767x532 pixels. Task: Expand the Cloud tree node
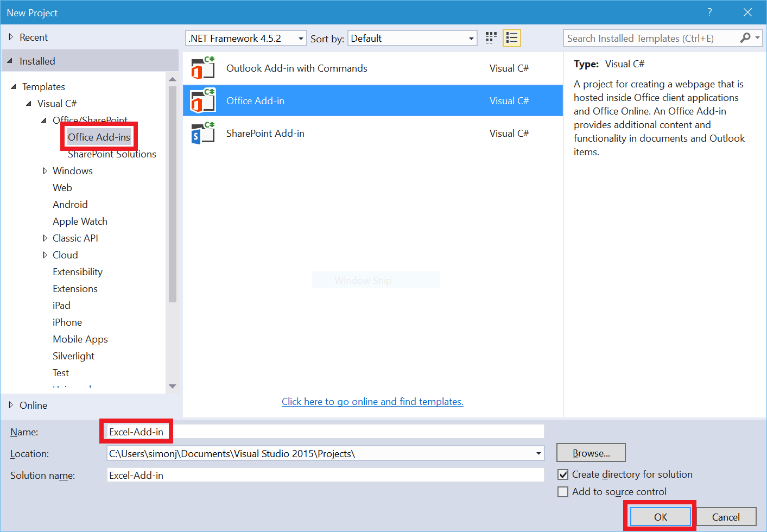tap(45, 255)
